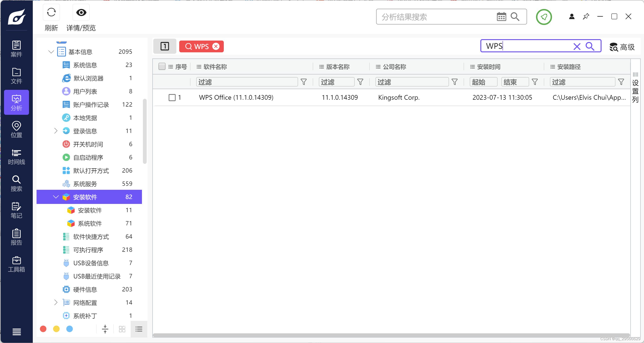This screenshot has width=644, height=343.
Task: Click the collapse-all tree icon
Action: pos(105,329)
